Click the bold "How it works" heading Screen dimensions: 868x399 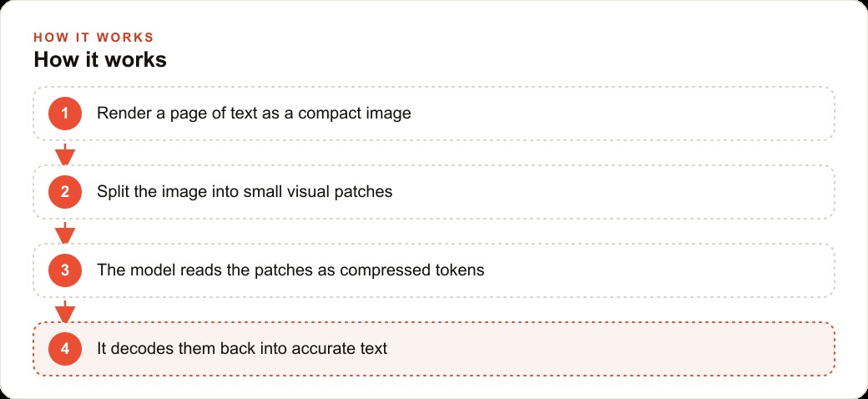100,60
